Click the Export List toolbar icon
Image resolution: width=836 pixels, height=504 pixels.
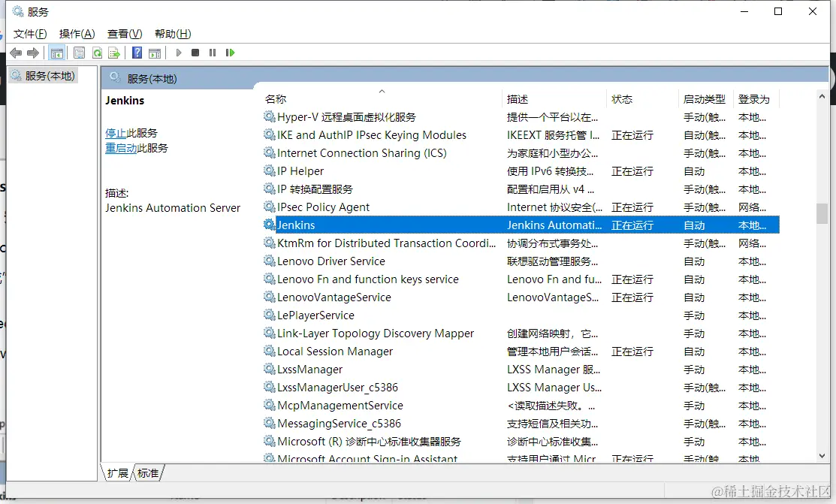pyautogui.click(x=114, y=53)
